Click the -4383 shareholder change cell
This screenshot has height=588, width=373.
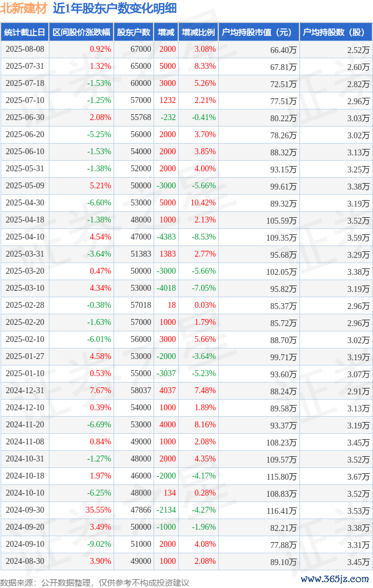[x=166, y=237]
